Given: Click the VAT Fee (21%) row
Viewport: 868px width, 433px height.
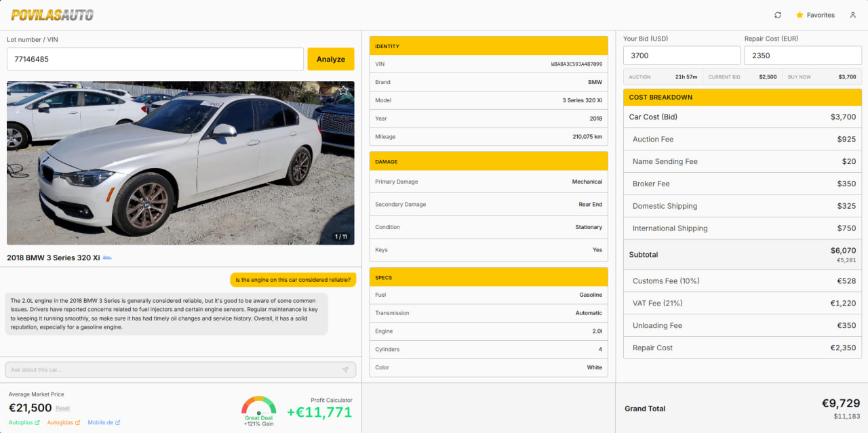Looking at the screenshot, I should click(x=743, y=303).
